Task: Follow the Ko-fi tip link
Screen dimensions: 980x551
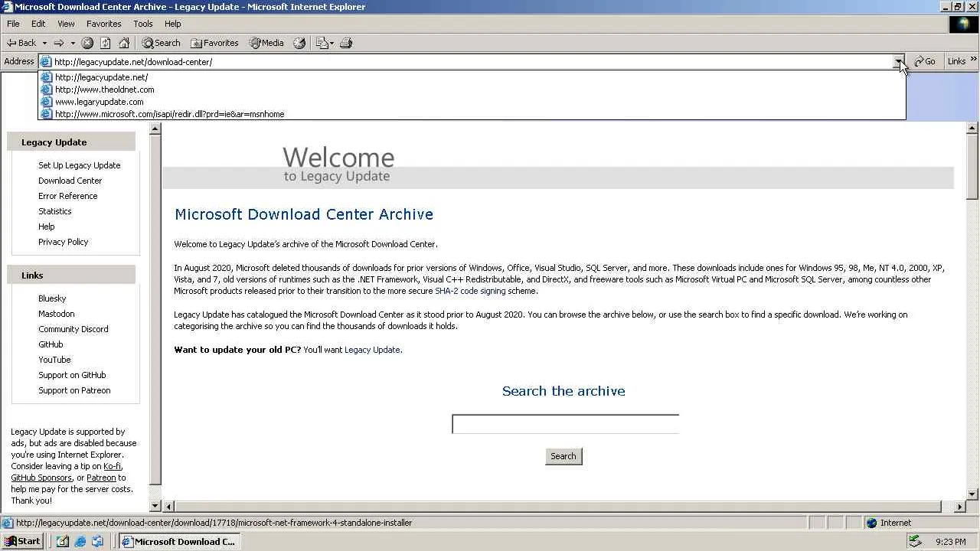Action: coord(112,466)
